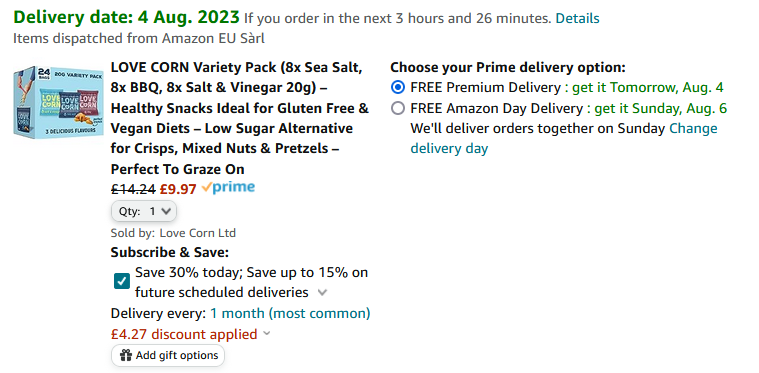Image resolution: width=759 pixels, height=373 pixels.
Task: Open the LOVE CORN product box image
Action: coord(58,102)
